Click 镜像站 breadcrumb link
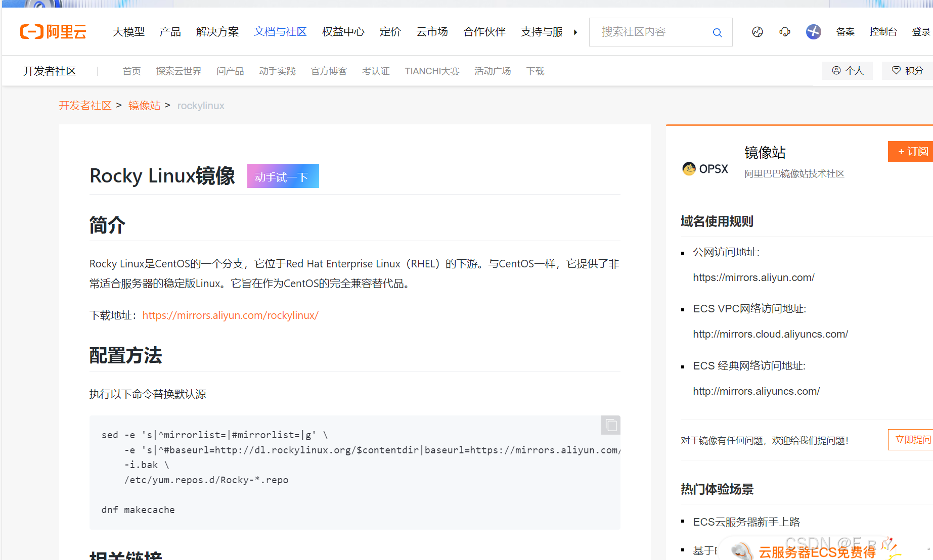The width and height of the screenshot is (933, 560). tap(144, 106)
